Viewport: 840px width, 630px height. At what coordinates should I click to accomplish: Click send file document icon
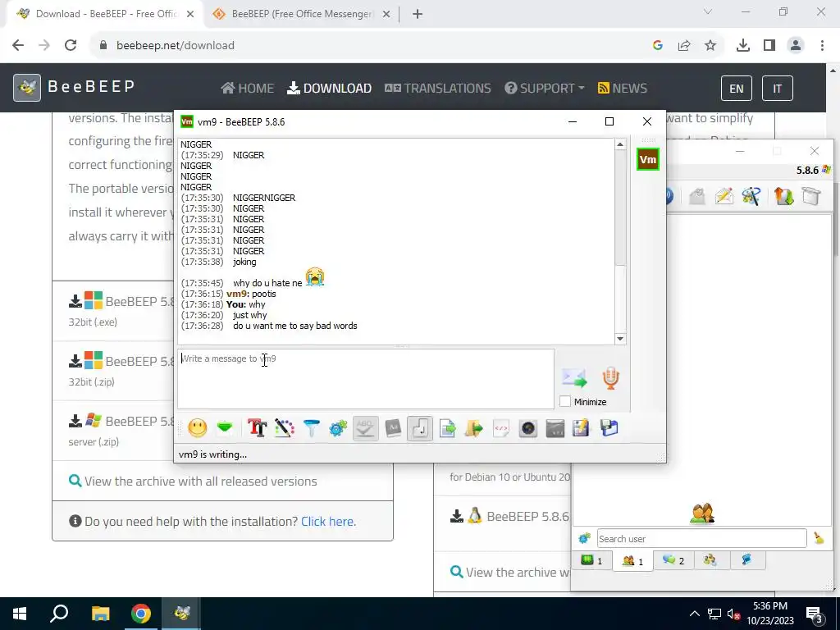447,428
